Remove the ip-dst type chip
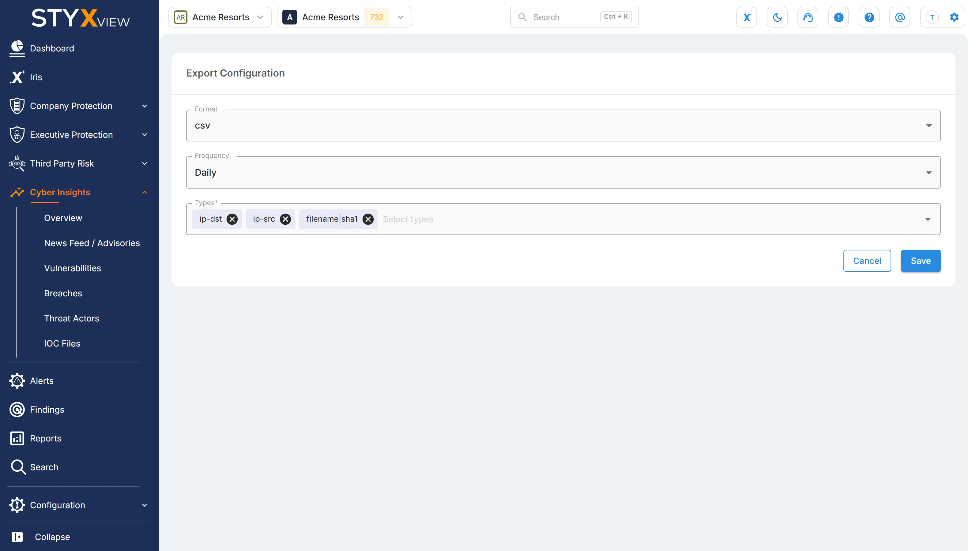Screen dimensions: 980x551 pyautogui.click(x=232, y=219)
